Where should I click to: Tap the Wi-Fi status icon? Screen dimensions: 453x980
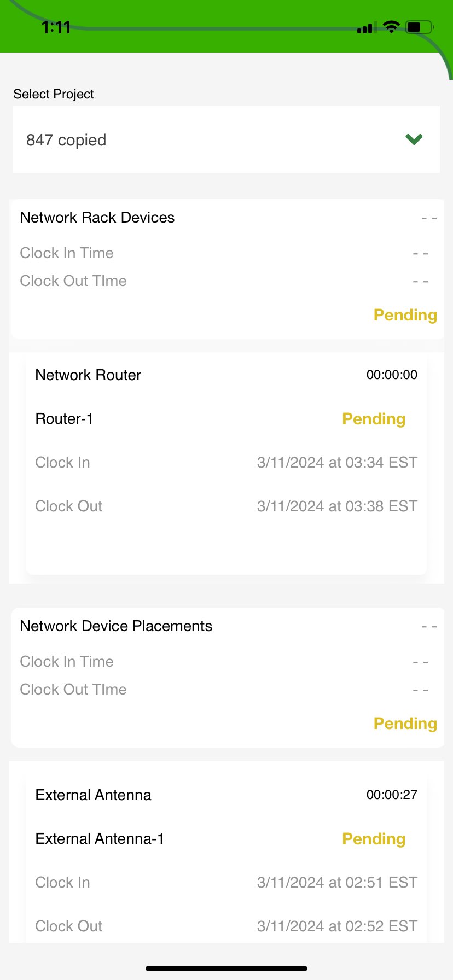pyautogui.click(x=391, y=27)
